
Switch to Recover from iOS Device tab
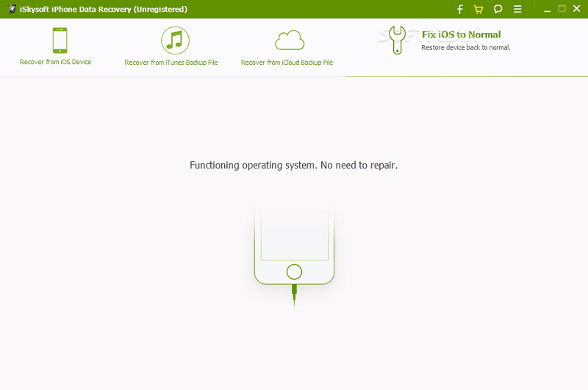(x=56, y=62)
